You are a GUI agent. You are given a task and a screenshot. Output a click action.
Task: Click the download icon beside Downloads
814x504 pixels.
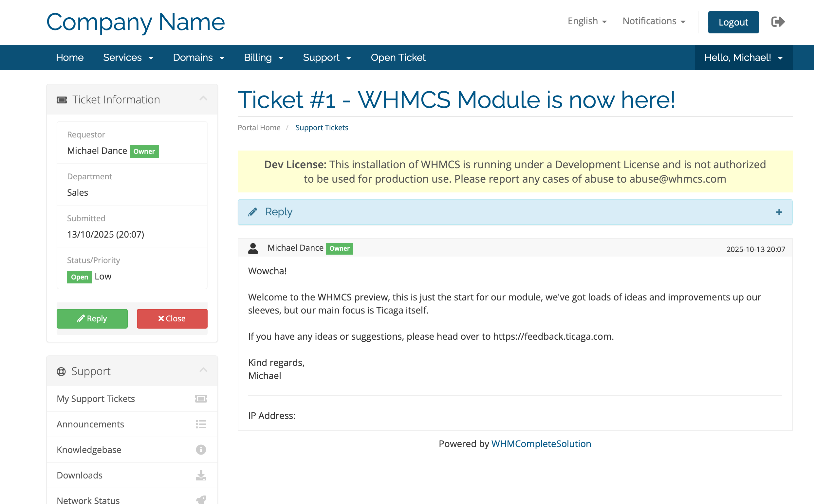click(201, 475)
